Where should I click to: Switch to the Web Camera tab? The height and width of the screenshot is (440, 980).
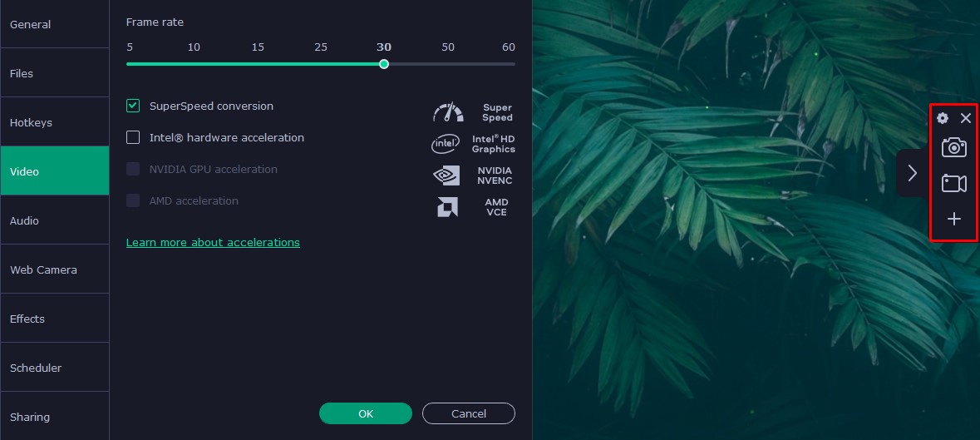click(x=55, y=269)
